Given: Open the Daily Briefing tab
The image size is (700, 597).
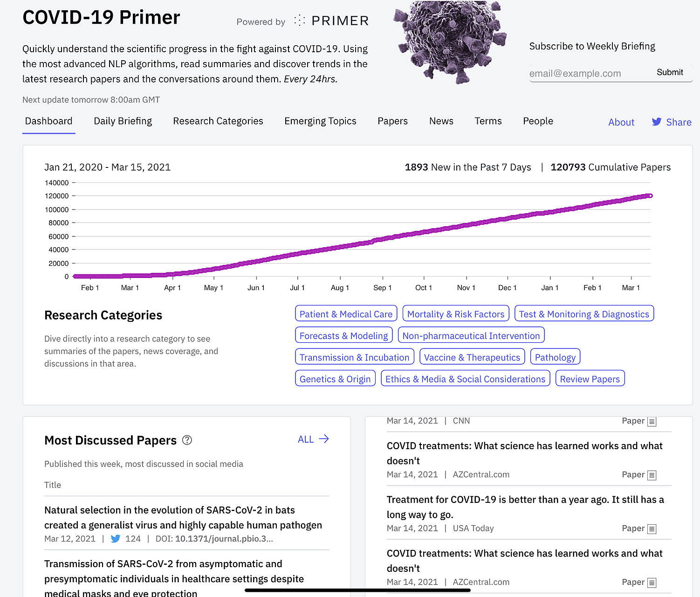Looking at the screenshot, I should click(123, 121).
